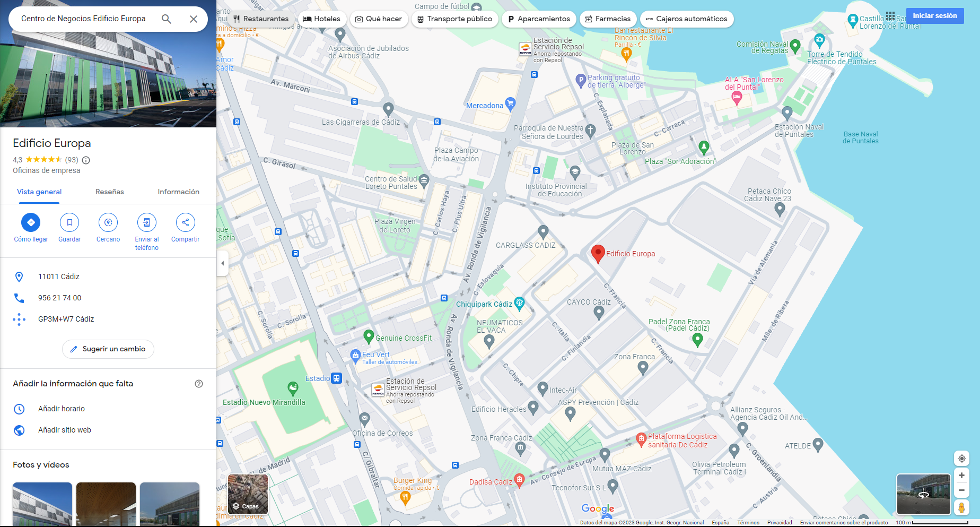Click the Feu Vert workshop pin
980x527 pixels.
(x=355, y=356)
